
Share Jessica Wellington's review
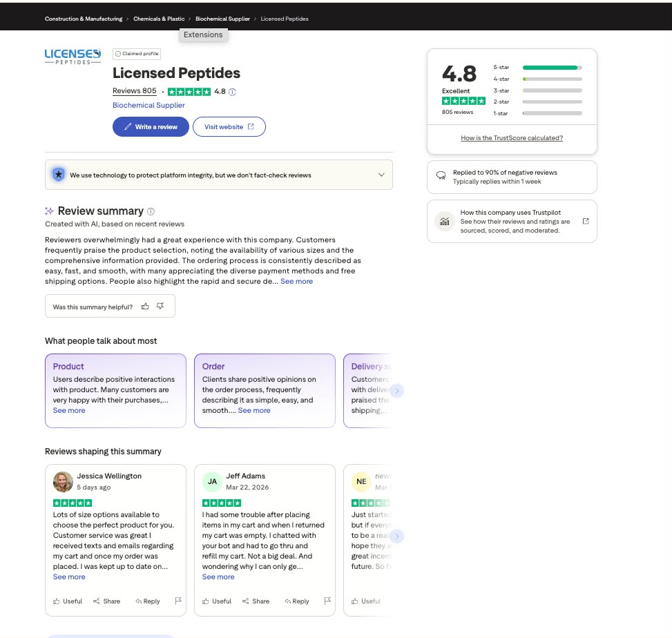coord(107,601)
